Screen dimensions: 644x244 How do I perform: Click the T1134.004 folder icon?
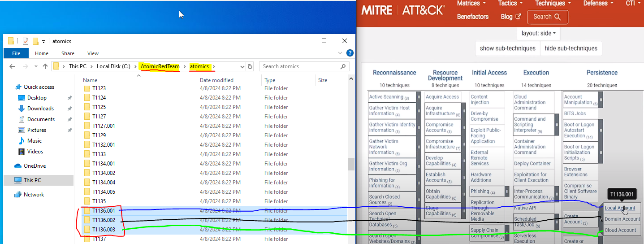point(87,183)
